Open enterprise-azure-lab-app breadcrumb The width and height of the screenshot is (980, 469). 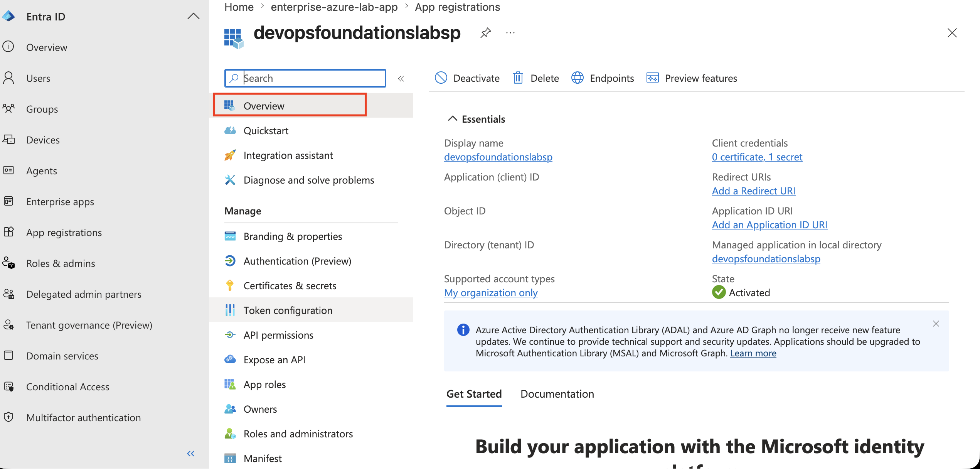(334, 7)
